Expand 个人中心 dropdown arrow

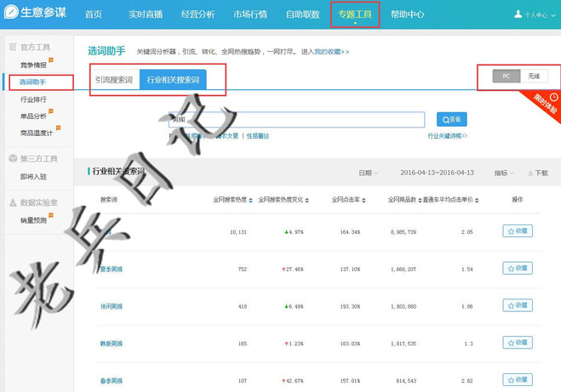(553, 15)
